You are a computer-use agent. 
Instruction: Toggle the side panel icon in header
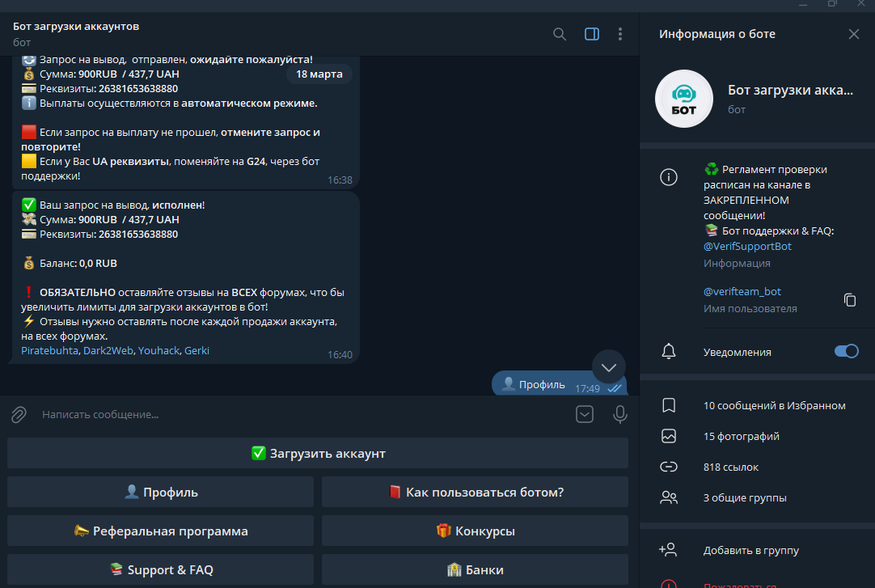[x=591, y=34]
